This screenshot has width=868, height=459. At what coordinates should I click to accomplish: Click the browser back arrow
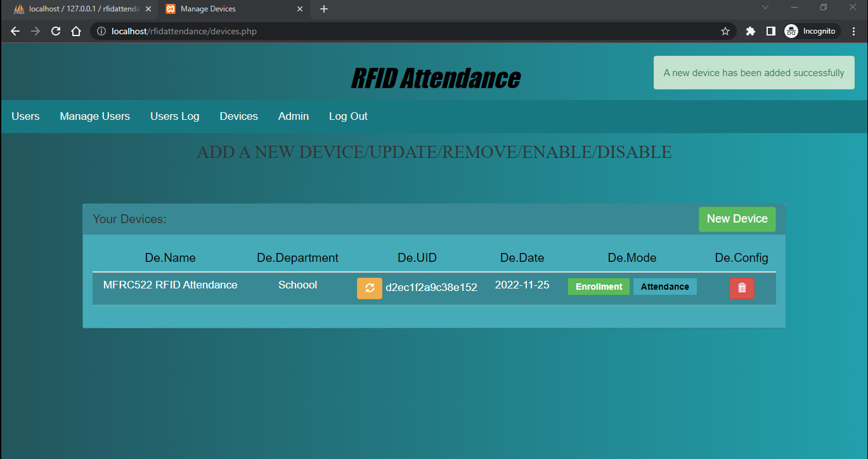[15, 31]
